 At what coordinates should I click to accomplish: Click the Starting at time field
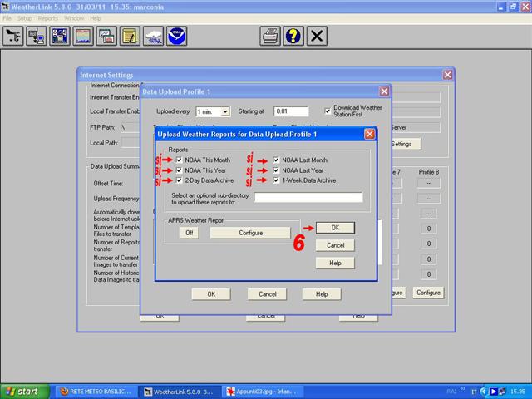tap(291, 111)
